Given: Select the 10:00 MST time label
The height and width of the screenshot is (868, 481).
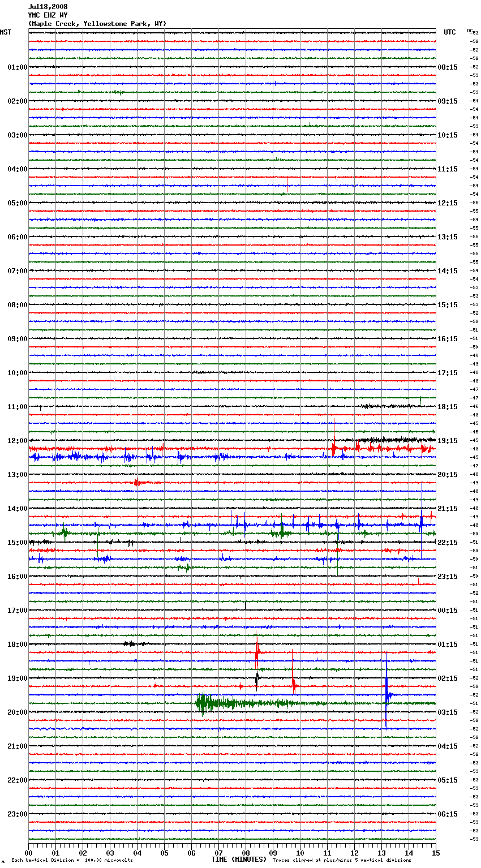Looking at the screenshot, I should click(18, 373).
